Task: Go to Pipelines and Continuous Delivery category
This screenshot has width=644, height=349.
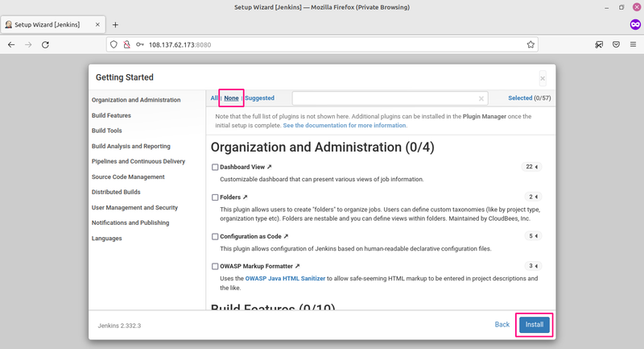Action: click(138, 161)
